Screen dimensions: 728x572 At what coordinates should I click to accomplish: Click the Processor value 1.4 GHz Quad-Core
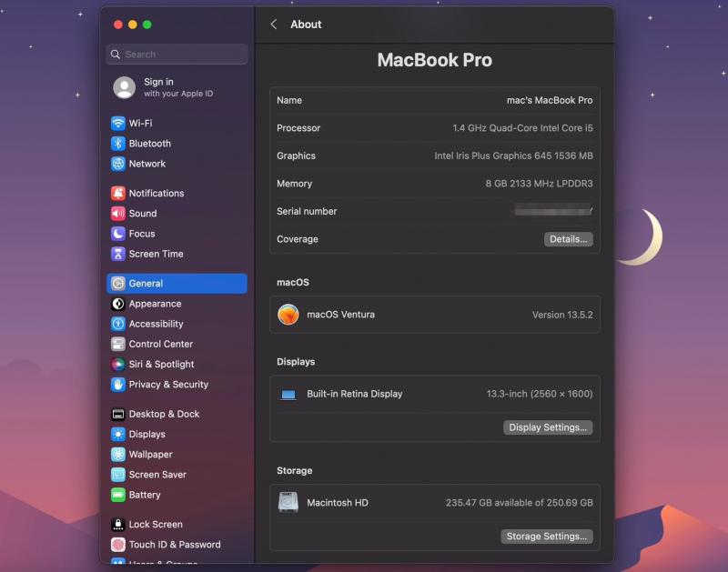tap(522, 128)
